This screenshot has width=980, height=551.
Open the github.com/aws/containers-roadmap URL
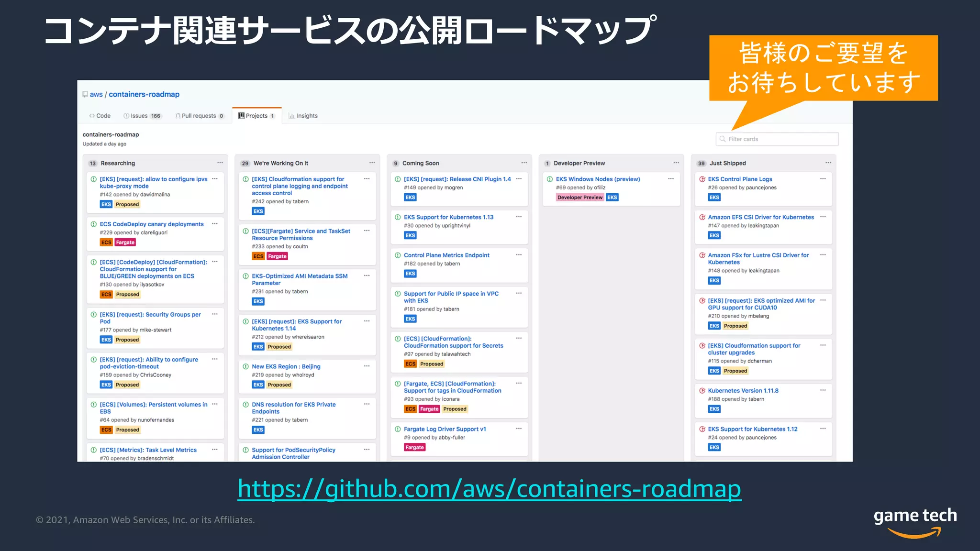pos(490,489)
